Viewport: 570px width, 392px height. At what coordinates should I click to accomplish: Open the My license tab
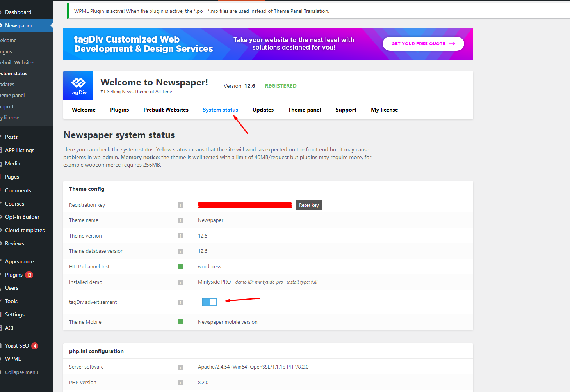(385, 110)
